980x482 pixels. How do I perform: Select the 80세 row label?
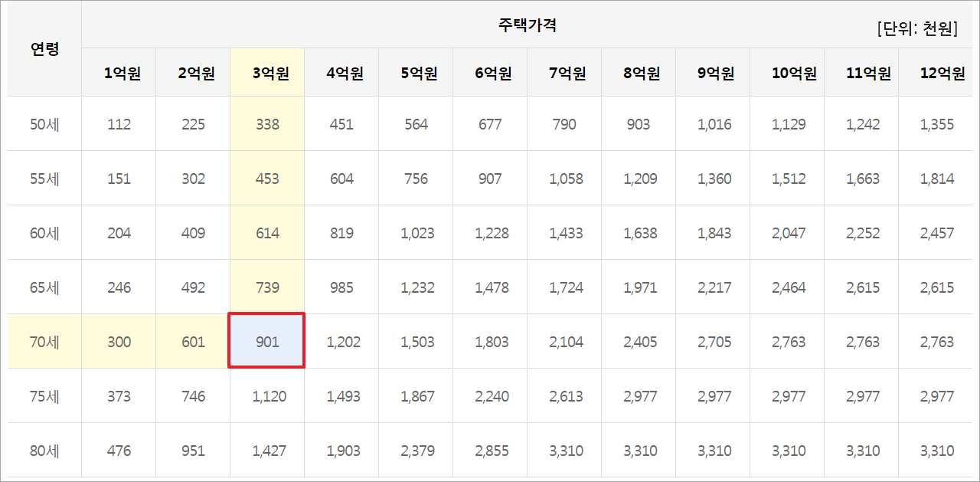click(44, 450)
